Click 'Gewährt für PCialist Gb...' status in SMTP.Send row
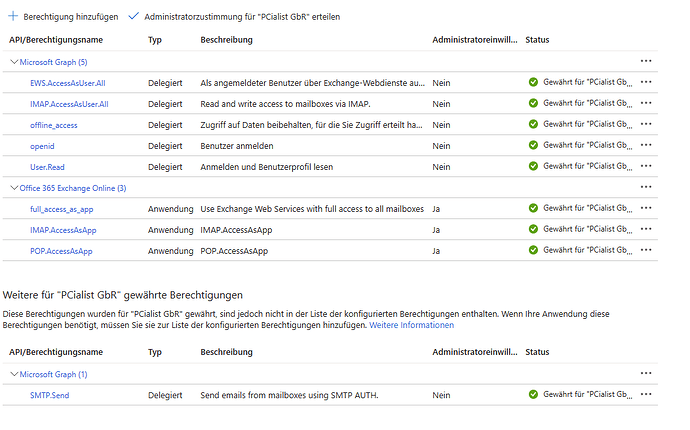690x430 pixels. (x=587, y=395)
